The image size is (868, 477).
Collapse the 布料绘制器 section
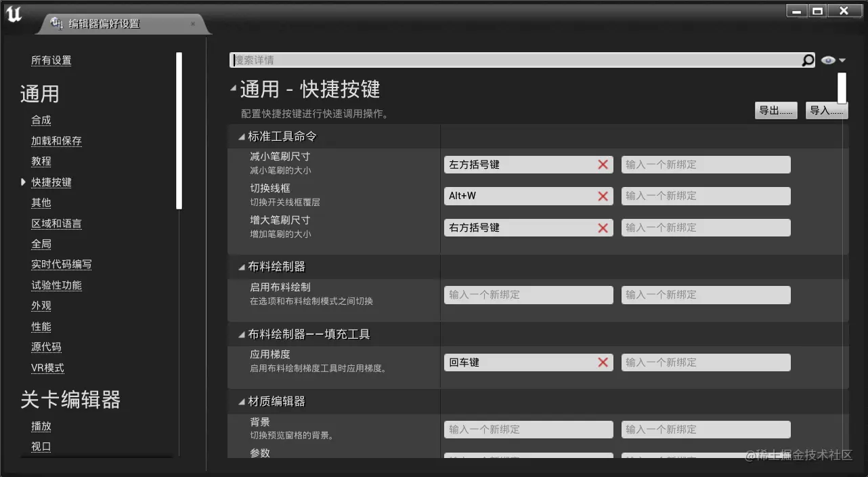click(242, 267)
